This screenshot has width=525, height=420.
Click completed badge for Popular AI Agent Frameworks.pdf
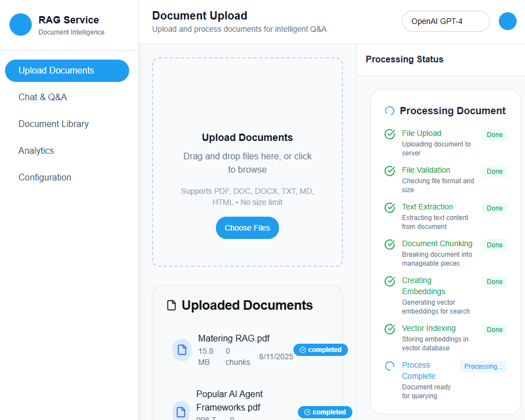pos(325,412)
